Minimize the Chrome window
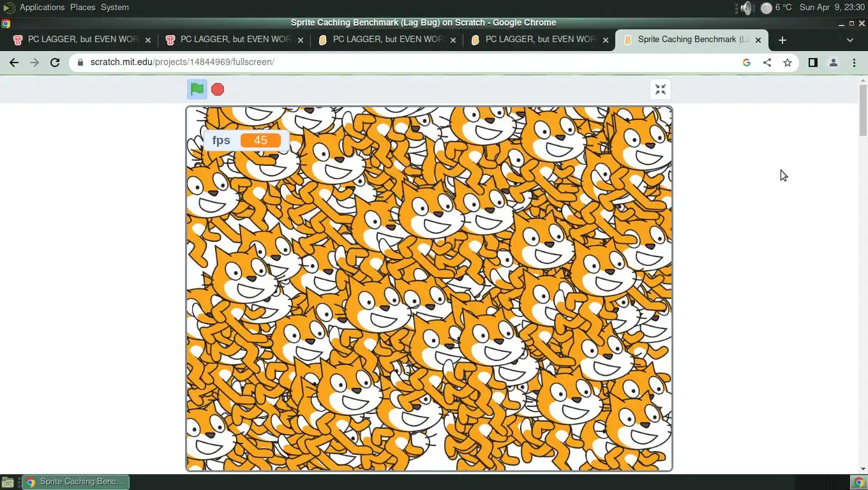The height and width of the screenshot is (490, 868). coord(841,24)
